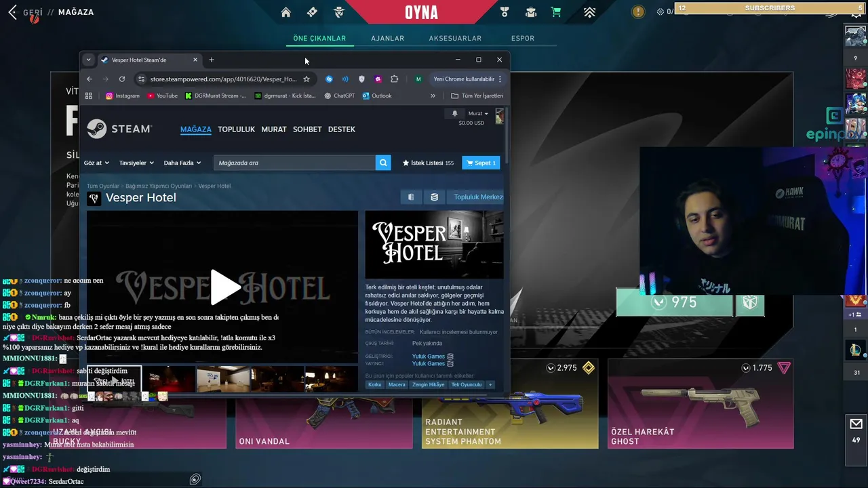Open Steam TOPLULUK menu

237,129
